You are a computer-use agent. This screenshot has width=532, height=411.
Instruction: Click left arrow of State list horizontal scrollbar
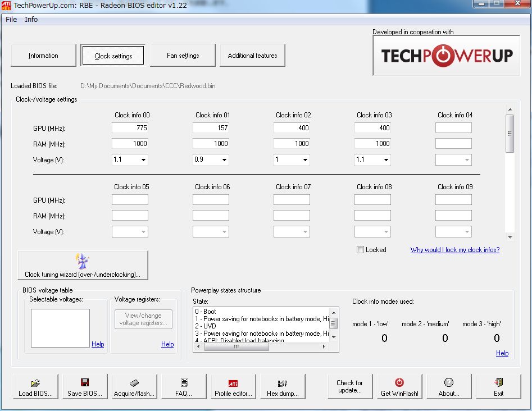[x=198, y=346]
